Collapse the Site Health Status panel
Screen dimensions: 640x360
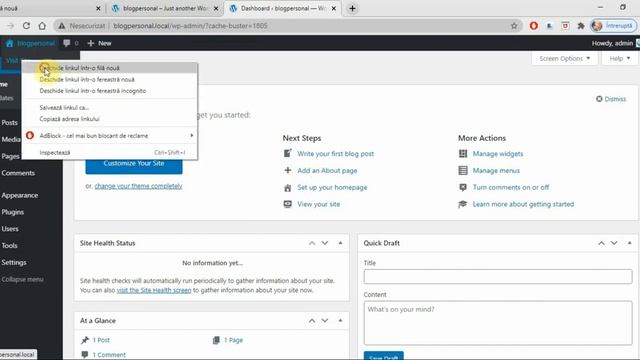click(x=340, y=243)
